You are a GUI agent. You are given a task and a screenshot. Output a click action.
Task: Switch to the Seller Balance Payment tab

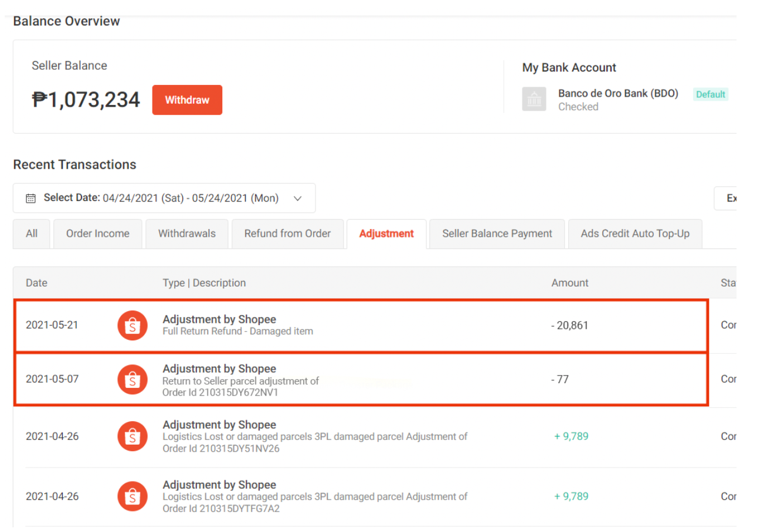pyautogui.click(x=497, y=233)
